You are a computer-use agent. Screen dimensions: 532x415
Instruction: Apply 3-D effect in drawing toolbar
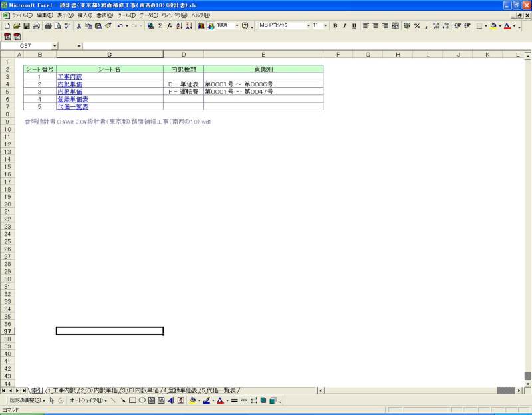click(x=273, y=401)
